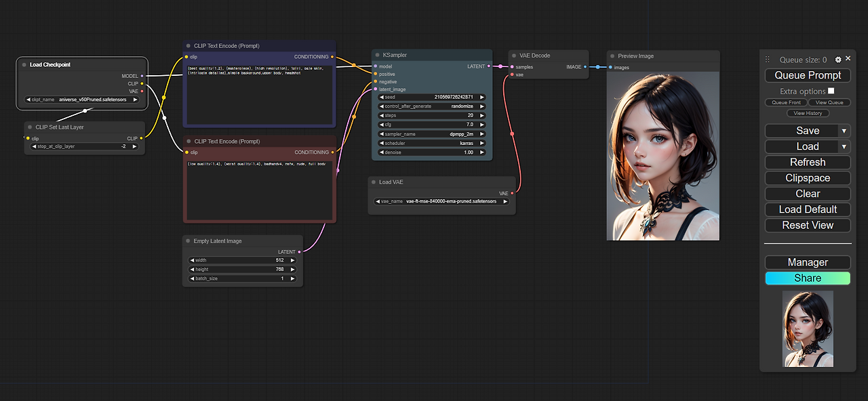Image resolution: width=868 pixels, height=401 pixels.
Task: Toggle collapse dot on KSampler node
Action: tap(377, 55)
